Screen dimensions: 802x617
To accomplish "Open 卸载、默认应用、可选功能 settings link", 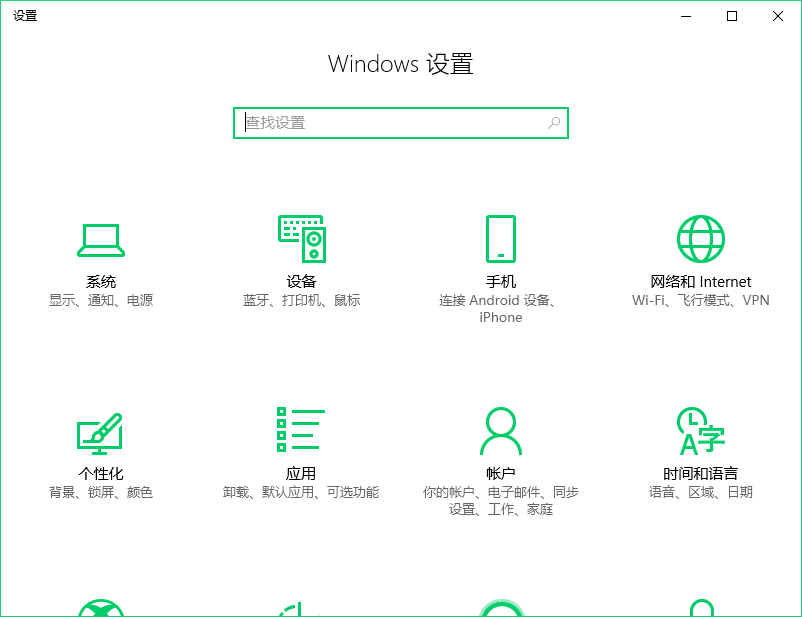I will [x=300, y=491].
